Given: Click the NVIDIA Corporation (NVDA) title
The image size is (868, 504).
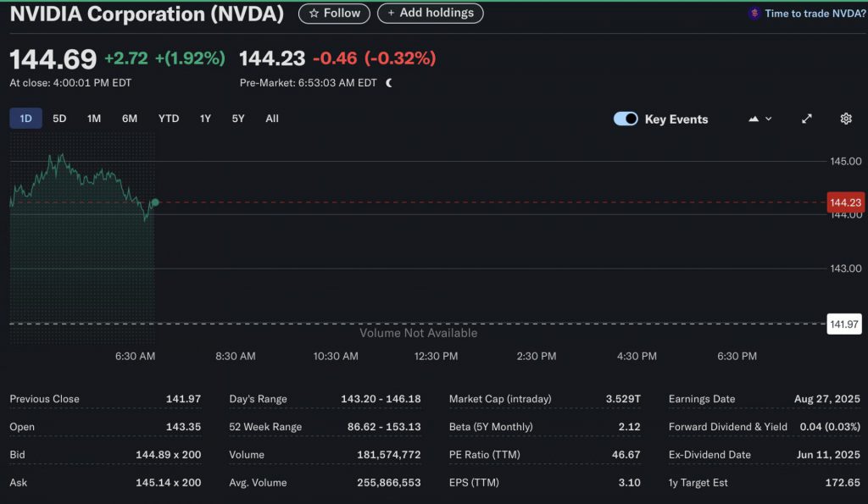Looking at the screenshot, I should tap(147, 14).
